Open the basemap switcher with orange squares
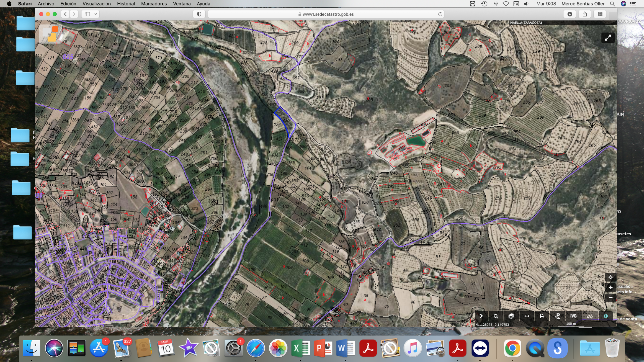644x362 pixels. point(50,34)
